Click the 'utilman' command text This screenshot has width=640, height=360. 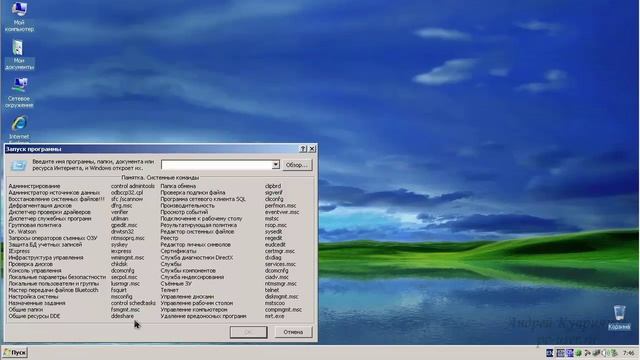pyautogui.click(x=120, y=219)
